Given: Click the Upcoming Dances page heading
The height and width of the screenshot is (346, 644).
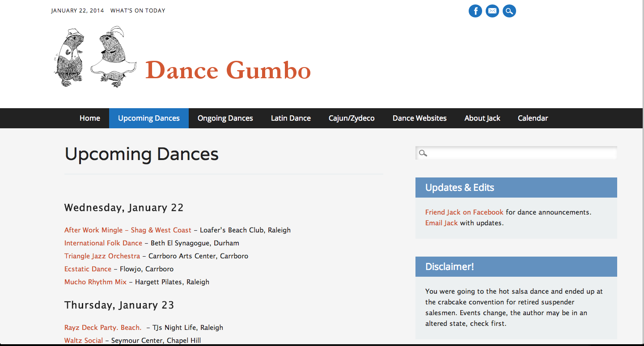Looking at the screenshot, I should click(x=142, y=154).
